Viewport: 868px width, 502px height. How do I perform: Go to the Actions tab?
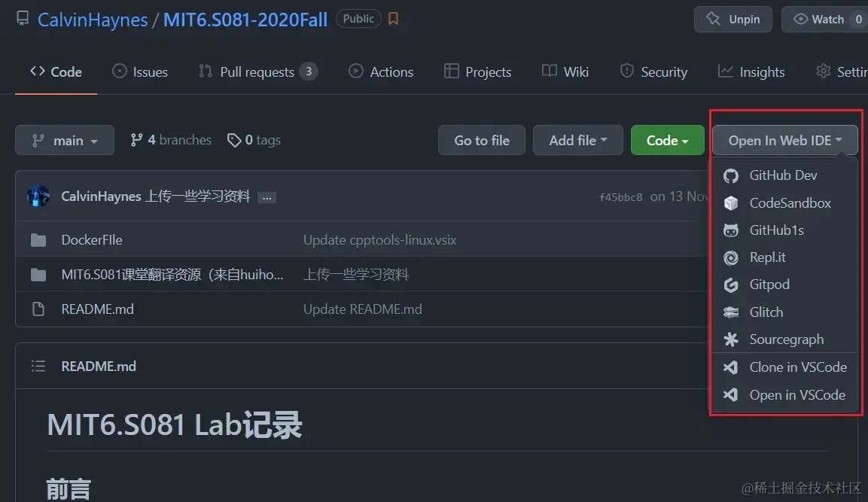[381, 72]
